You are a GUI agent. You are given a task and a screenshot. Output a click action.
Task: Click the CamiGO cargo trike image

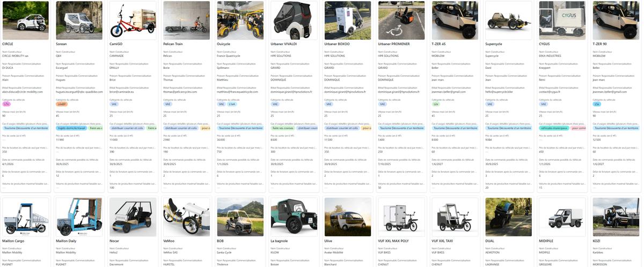pyautogui.click(x=133, y=19)
